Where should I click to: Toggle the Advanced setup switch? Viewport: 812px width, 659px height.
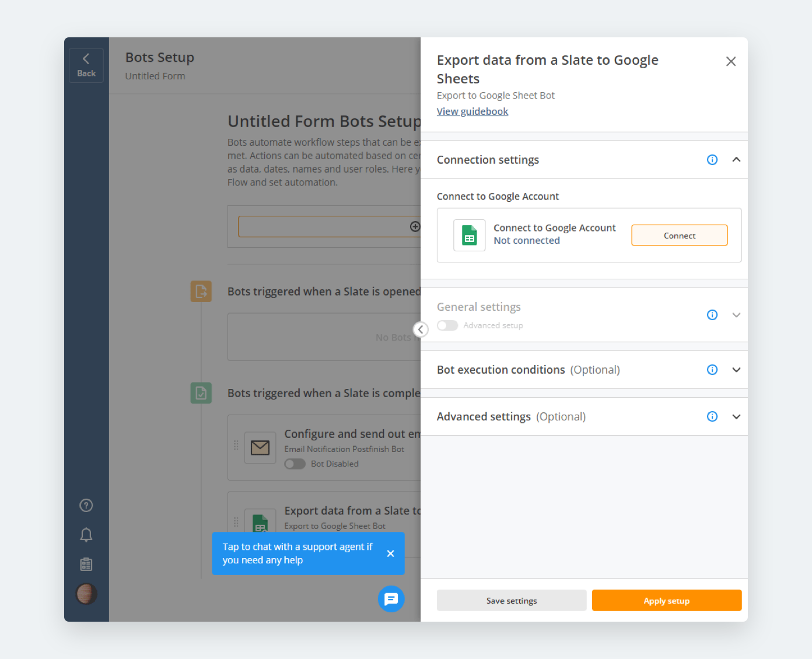pos(447,325)
